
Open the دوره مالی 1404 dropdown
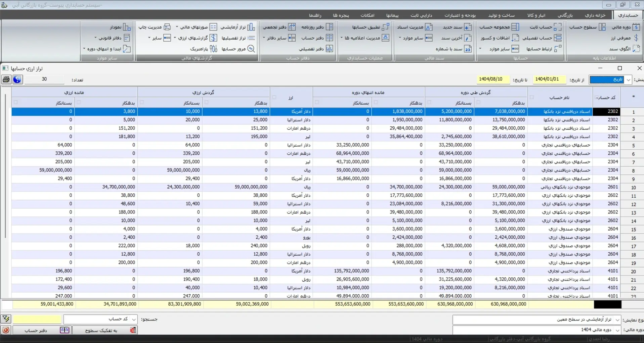point(617,330)
